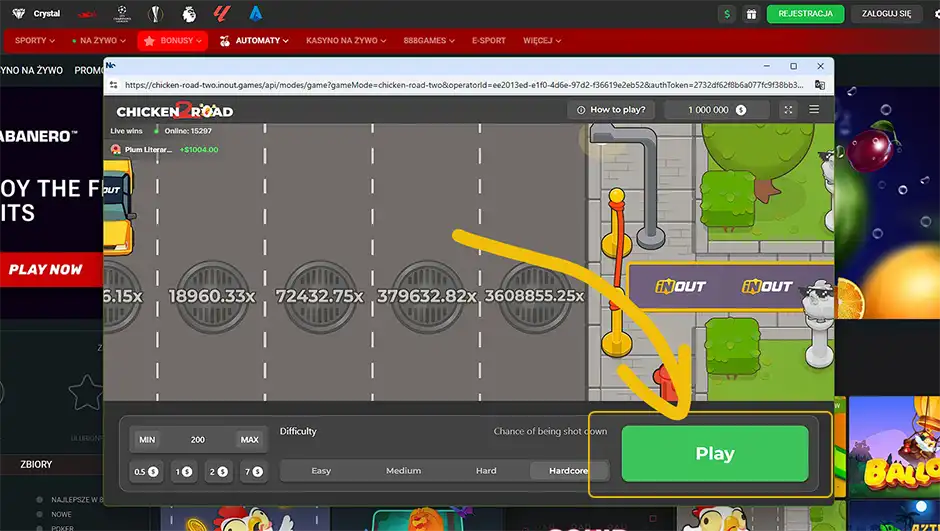Open the E-SPORT menu item
The image size is (940, 531).
[489, 41]
